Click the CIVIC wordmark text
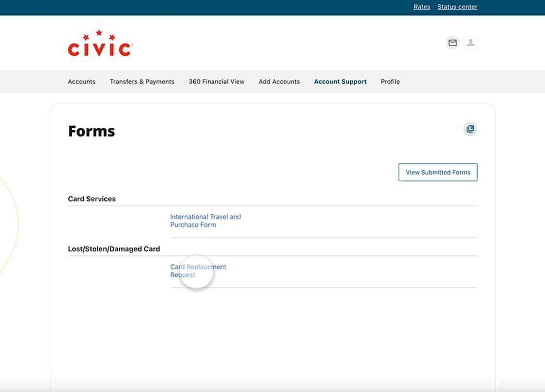The width and height of the screenshot is (545, 392). [100, 50]
